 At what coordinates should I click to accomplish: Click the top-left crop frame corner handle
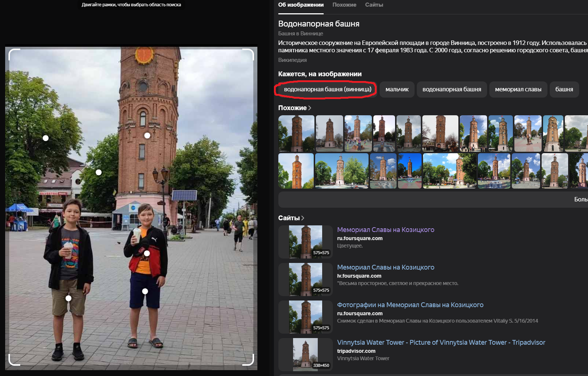(14, 54)
